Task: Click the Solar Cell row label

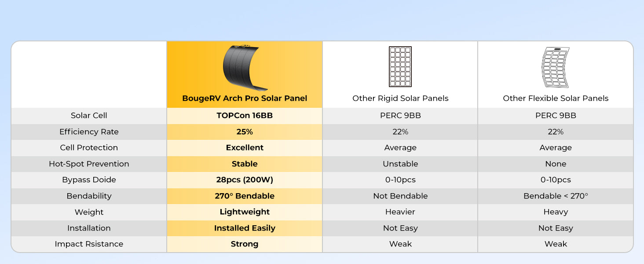Action: coord(89,116)
